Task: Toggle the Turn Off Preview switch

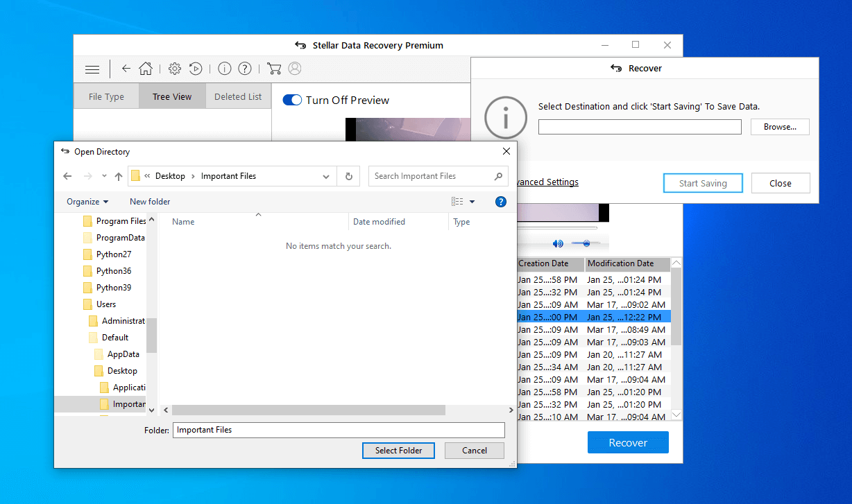Action: tap(292, 101)
